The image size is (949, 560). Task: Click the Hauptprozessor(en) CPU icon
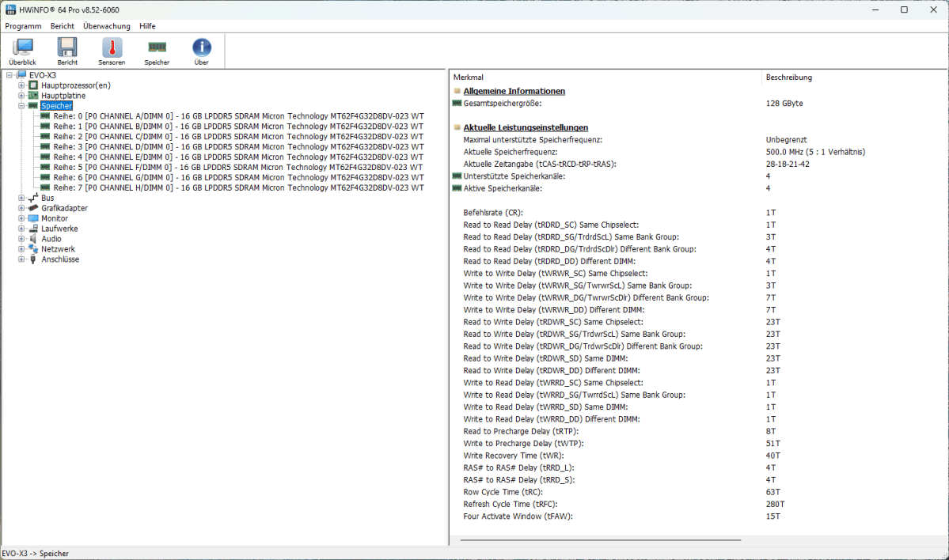coord(33,85)
